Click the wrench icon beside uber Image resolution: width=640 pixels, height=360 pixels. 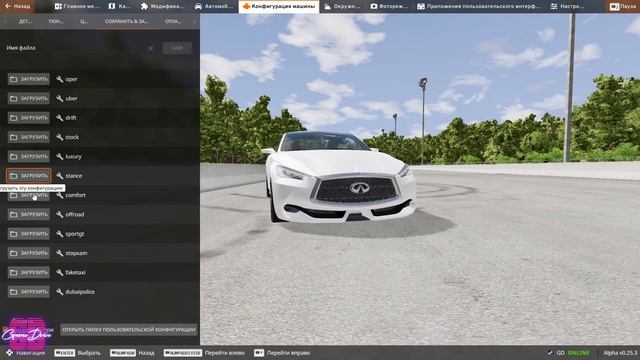(x=60, y=98)
